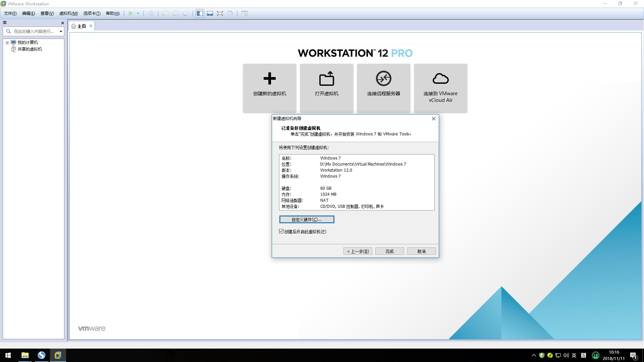The image size is (644, 362).
Task: Switch to the 主页 tab
Action: point(81,26)
